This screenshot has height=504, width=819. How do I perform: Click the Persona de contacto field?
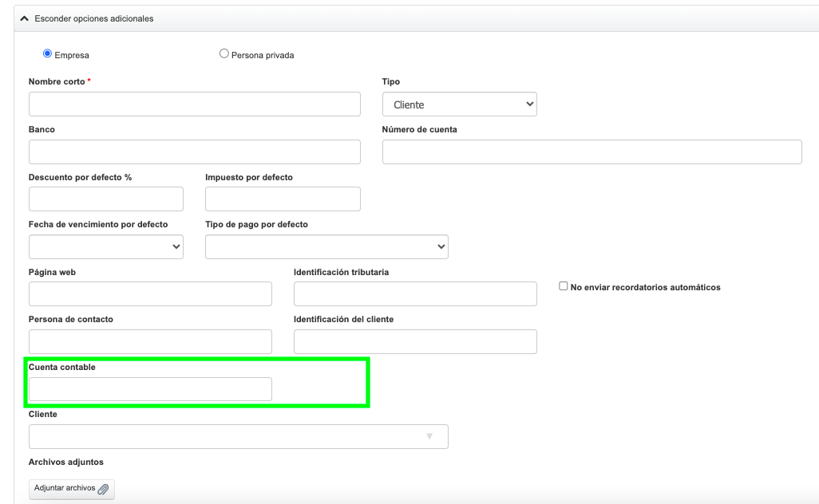150,341
